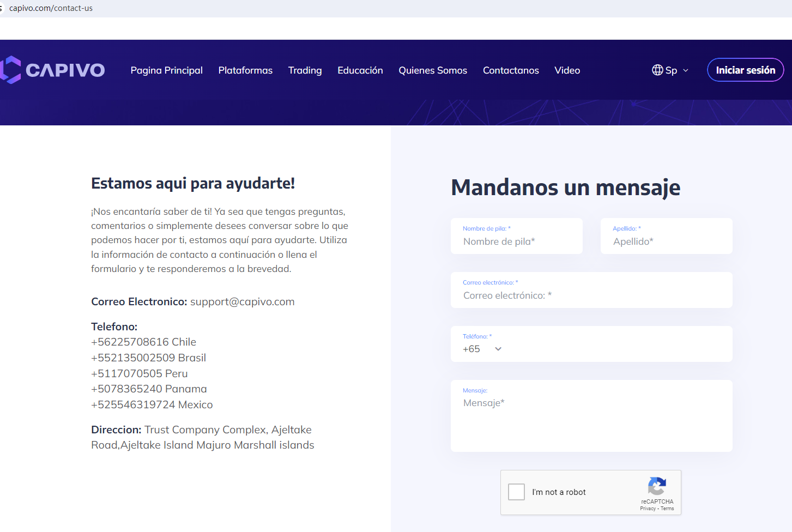The image size is (792, 532).
Task: Go to Plataformas in navigation
Action: click(x=245, y=70)
